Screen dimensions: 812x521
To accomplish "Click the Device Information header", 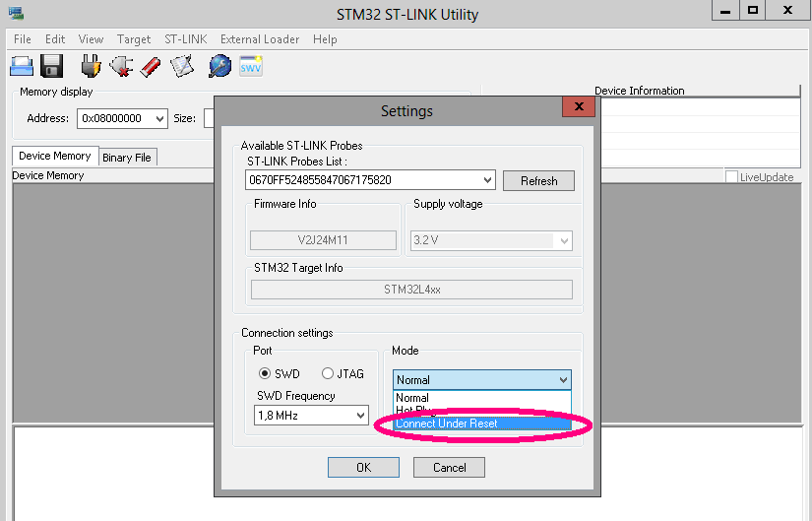I will (x=639, y=91).
